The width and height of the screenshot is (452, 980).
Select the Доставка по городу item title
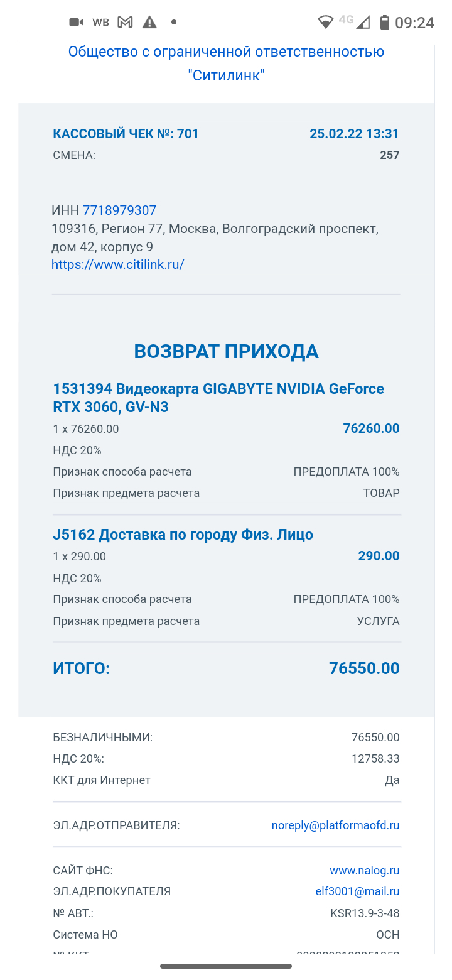pyautogui.click(x=183, y=535)
